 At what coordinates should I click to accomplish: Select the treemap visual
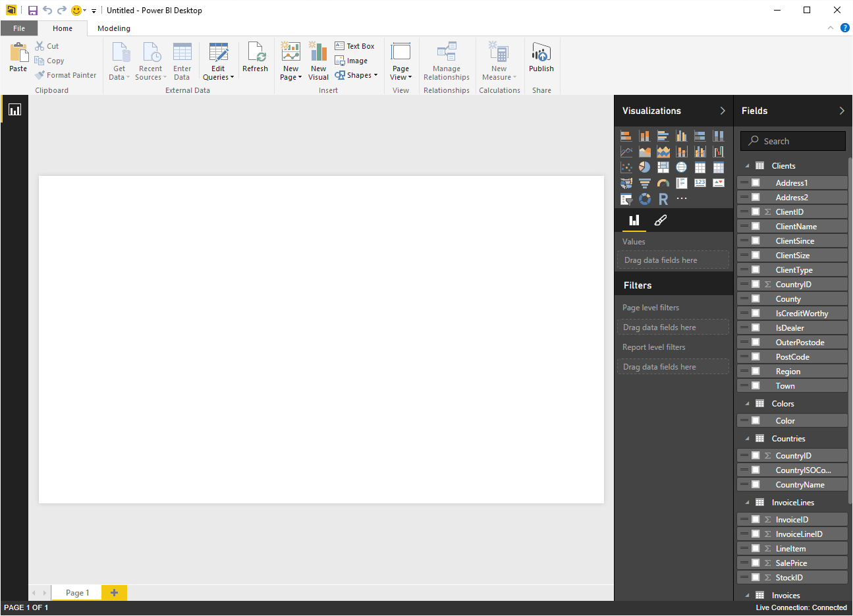663,167
